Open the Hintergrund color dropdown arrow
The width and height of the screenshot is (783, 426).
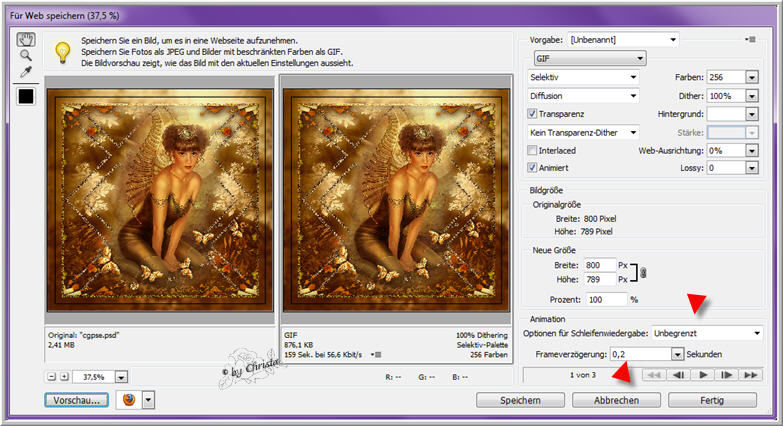752,114
